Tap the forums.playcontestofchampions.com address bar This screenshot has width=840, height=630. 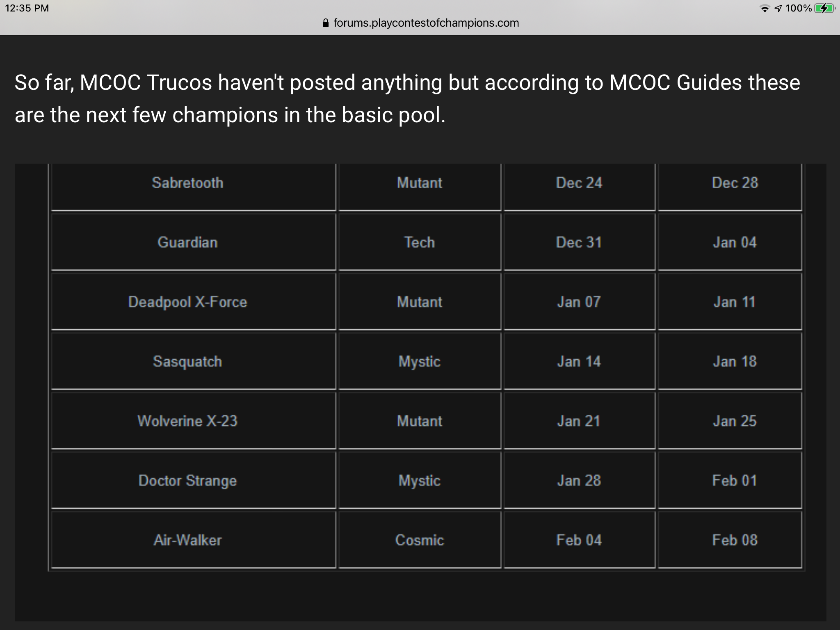pos(421,23)
